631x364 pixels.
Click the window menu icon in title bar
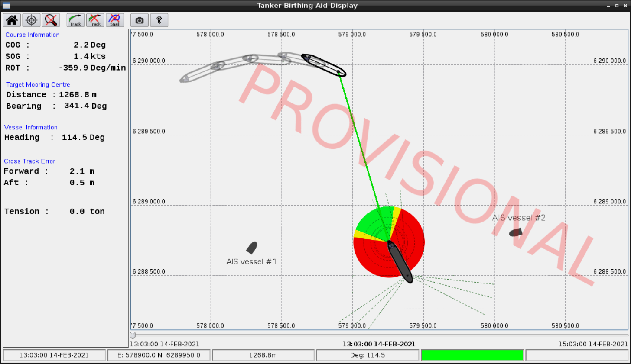pos(6,5)
